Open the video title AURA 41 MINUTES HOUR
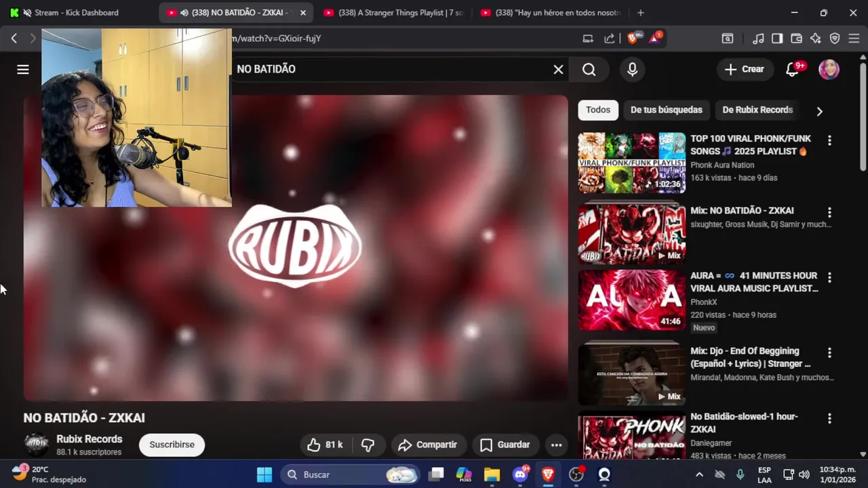The image size is (868, 488). click(x=754, y=282)
